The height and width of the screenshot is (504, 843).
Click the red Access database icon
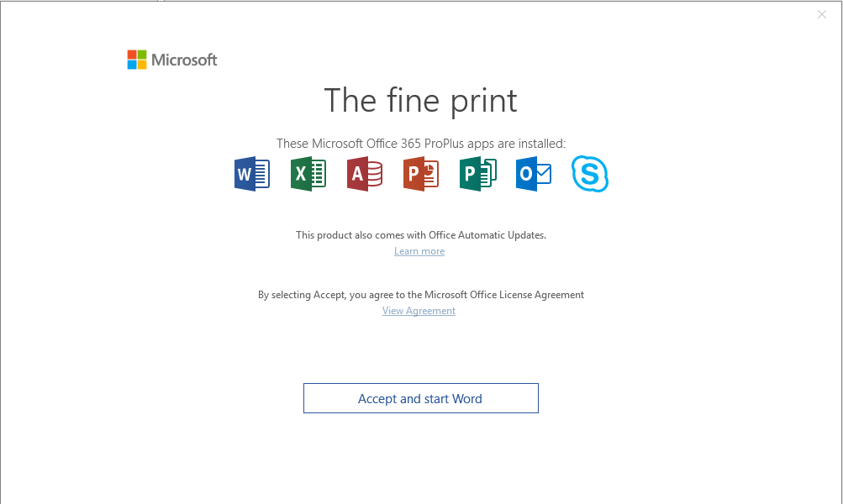[365, 175]
